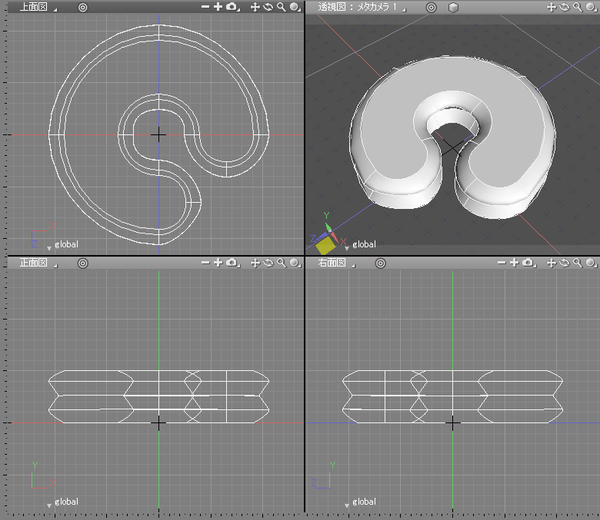Click the zoom magnifier icon in top view
The height and width of the screenshot is (520, 600).
click(282, 7)
